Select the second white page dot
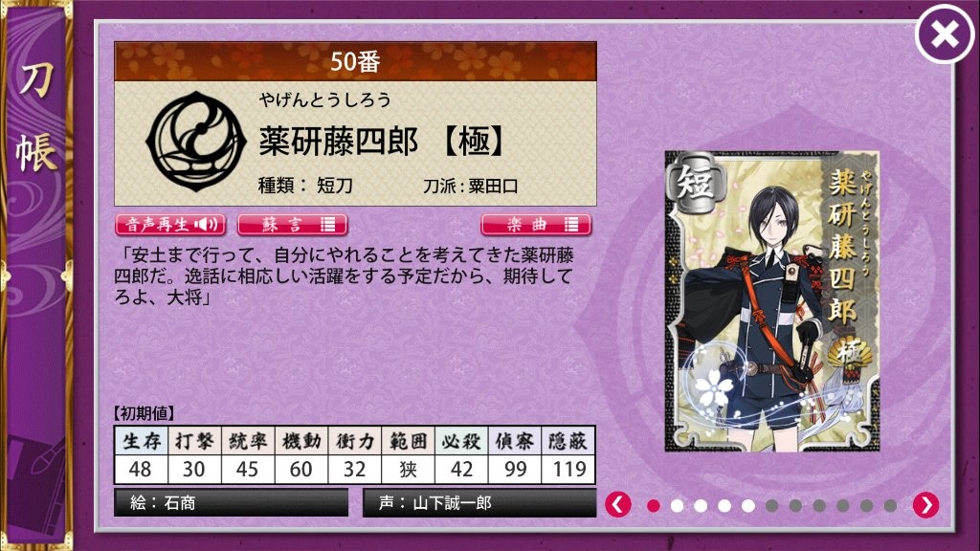Image resolution: width=980 pixels, height=551 pixels. 677,505
